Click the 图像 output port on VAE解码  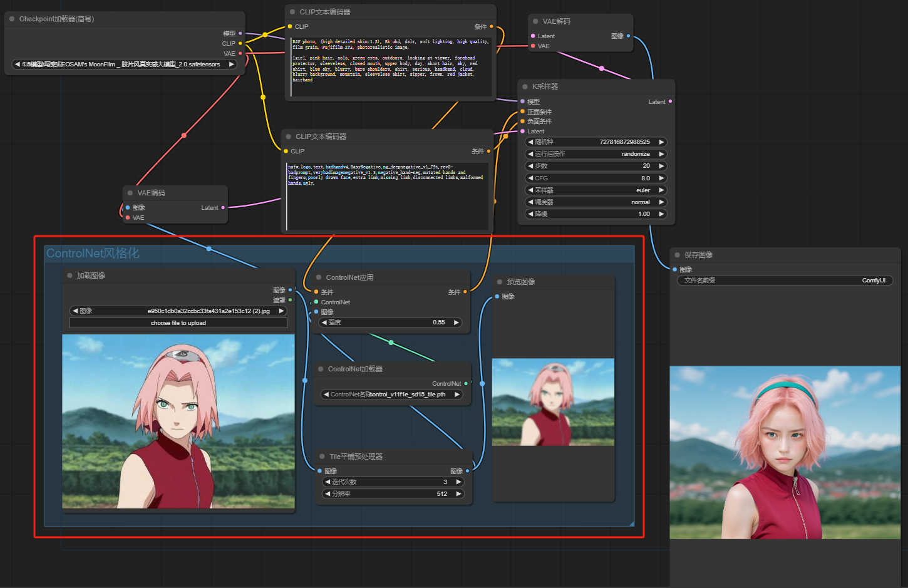tap(629, 36)
